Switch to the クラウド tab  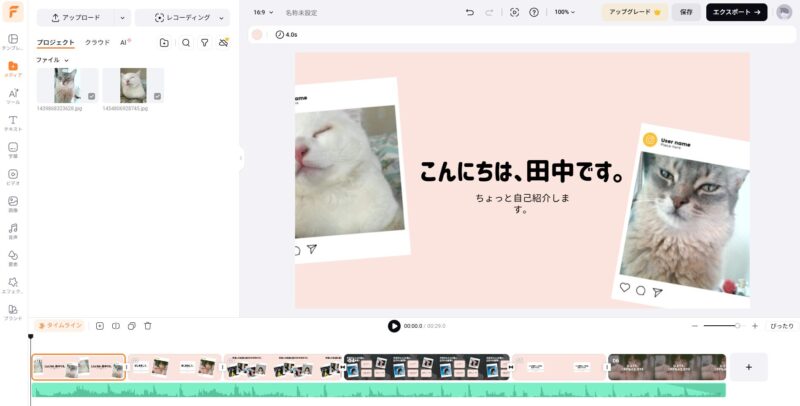[x=97, y=43]
